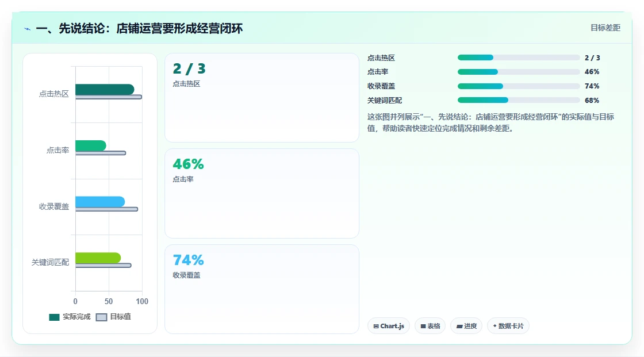Click the 表格 tag

(x=430, y=326)
